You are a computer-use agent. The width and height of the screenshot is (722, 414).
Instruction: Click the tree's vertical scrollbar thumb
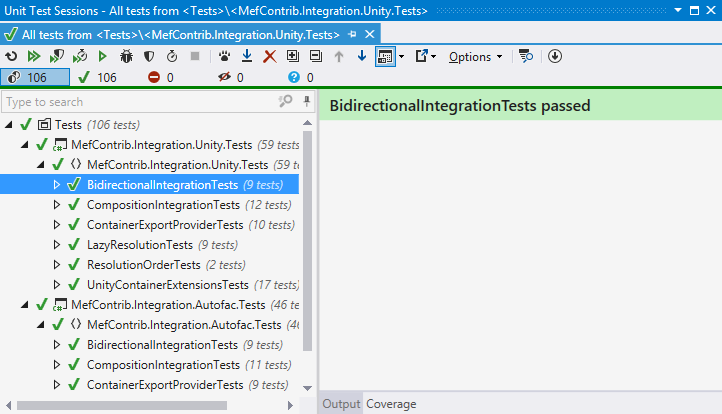click(x=308, y=241)
